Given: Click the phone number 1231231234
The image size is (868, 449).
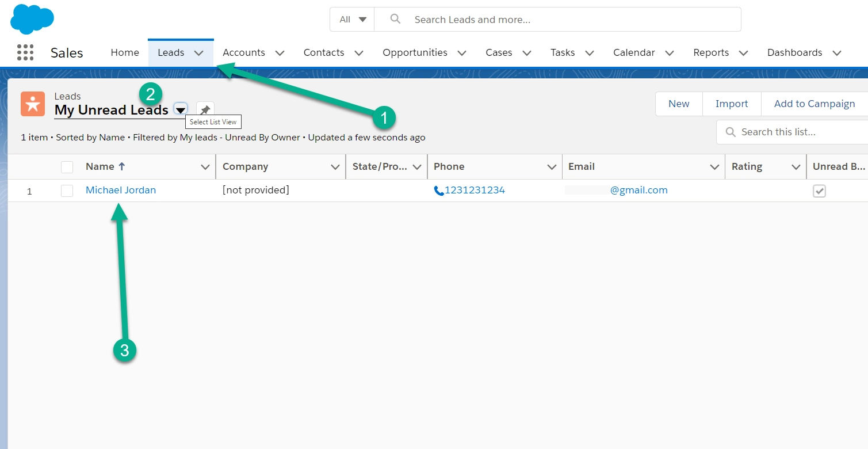Looking at the screenshot, I should 475,190.
